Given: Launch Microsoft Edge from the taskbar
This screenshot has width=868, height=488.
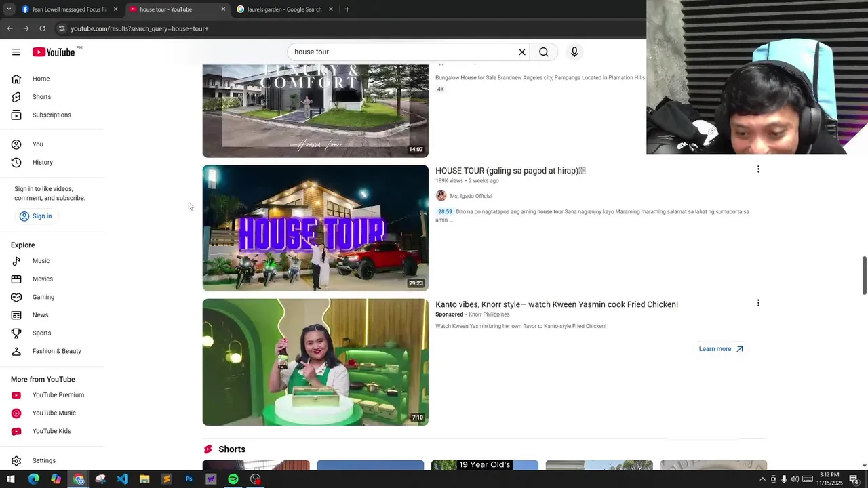Looking at the screenshot, I should pyautogui.click(x=33, y=479).
